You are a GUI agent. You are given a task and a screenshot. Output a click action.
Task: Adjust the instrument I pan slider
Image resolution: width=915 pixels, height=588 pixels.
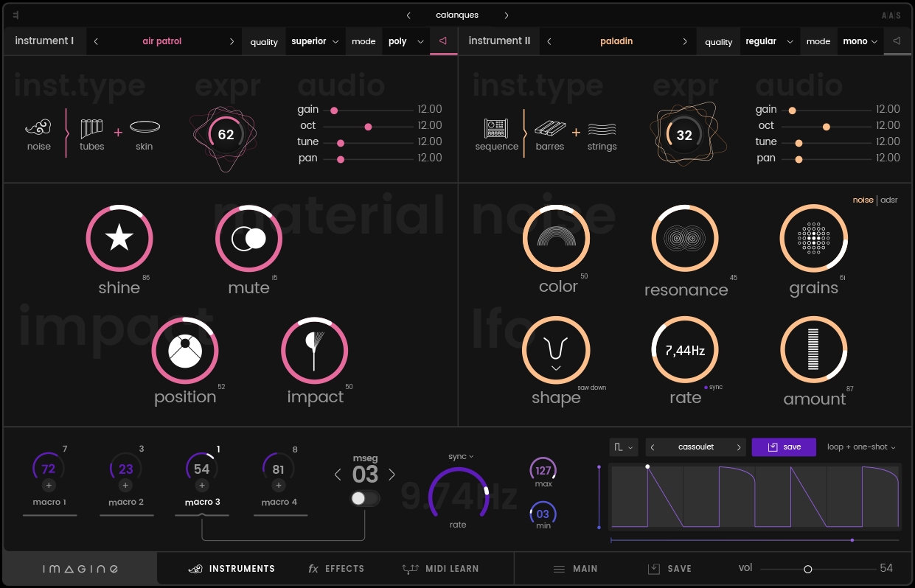coord(368,158)
